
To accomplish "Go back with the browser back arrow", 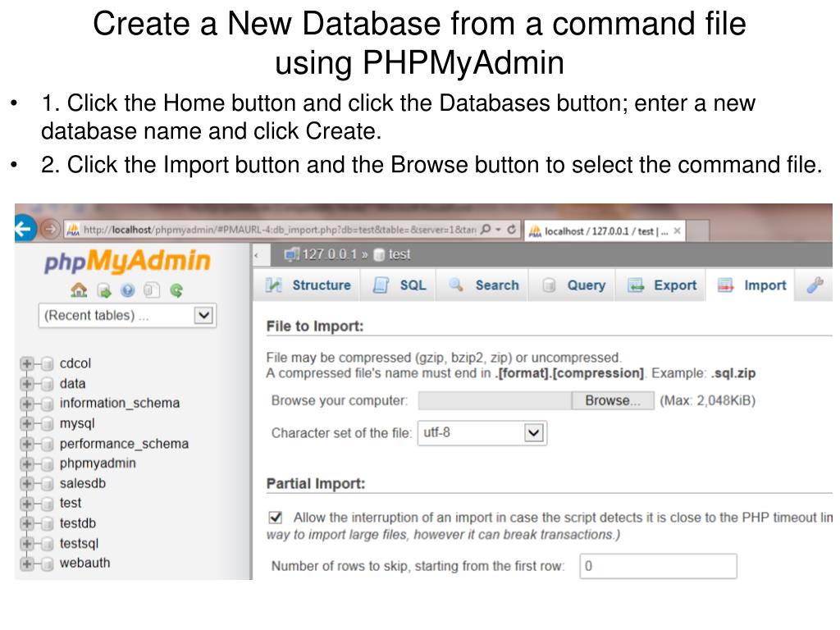I will 25,229.
